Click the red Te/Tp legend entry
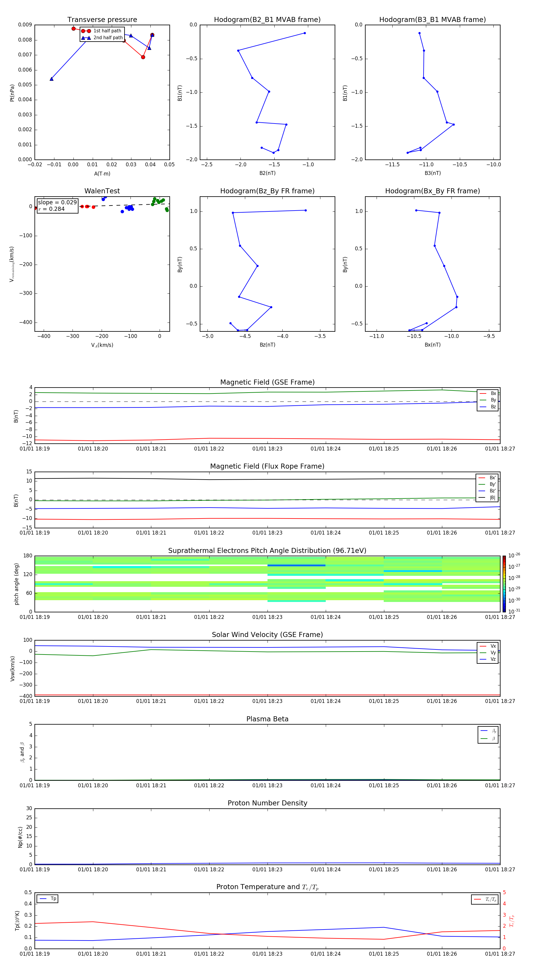 tap(485, 899)
